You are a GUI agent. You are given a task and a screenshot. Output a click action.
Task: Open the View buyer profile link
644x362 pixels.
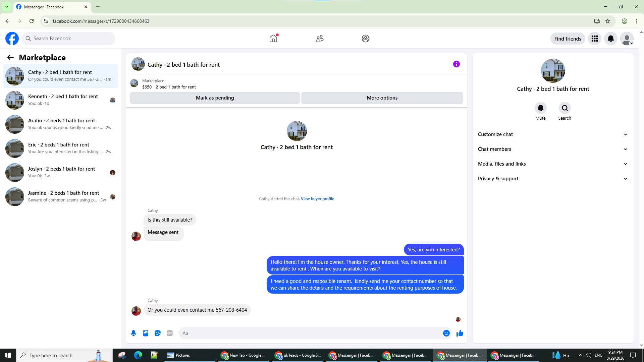(317, 199)
